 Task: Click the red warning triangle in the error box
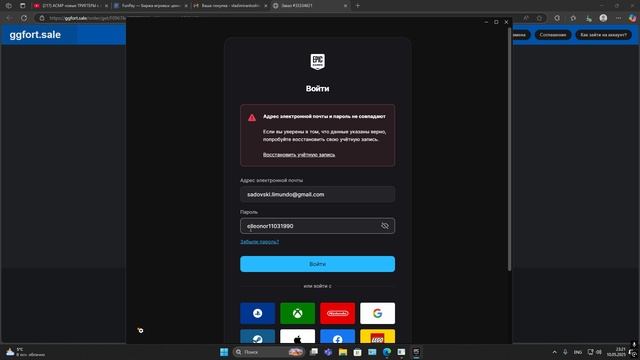252,118
